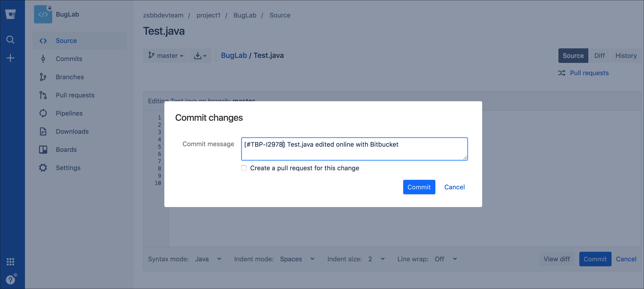This screenshot has height=289, width=644.
Task: Open search via magnifier icon
Action: (x=10, y=40)
